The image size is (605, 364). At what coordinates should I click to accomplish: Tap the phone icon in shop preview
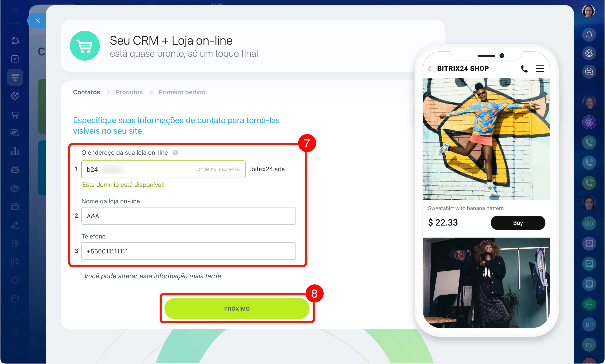click(x=524, y=69)
